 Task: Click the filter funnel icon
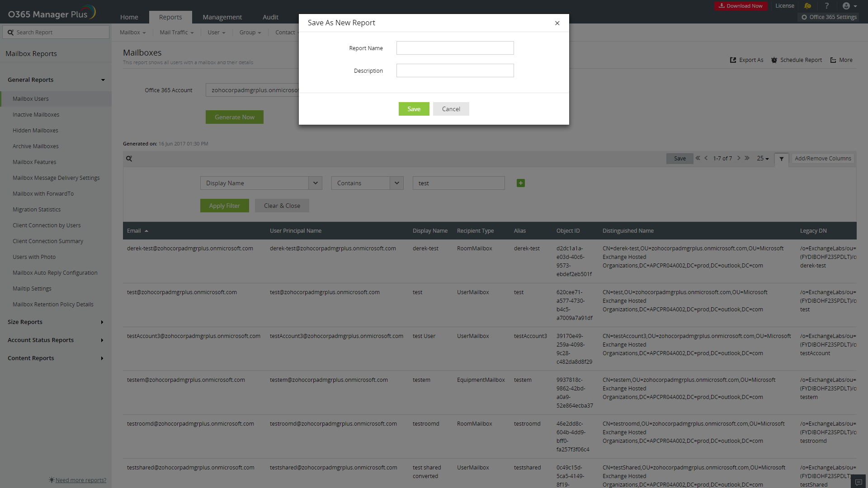781,159
